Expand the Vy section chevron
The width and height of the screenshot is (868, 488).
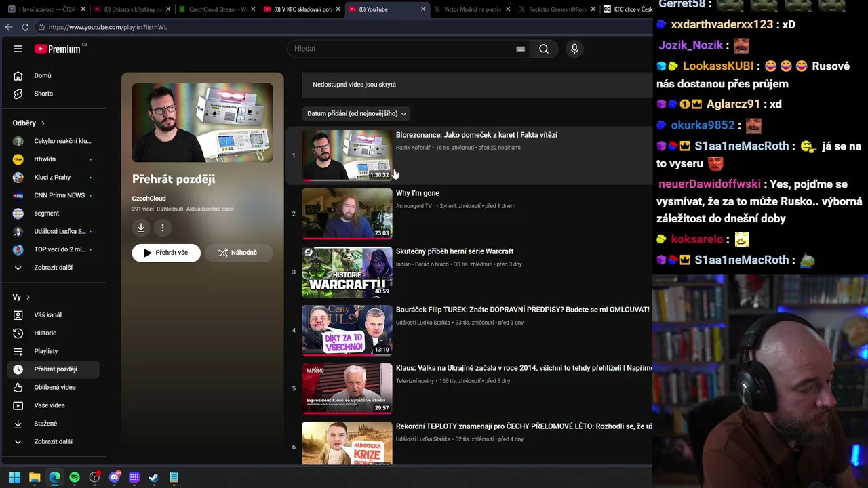click(x=28, y=298)
